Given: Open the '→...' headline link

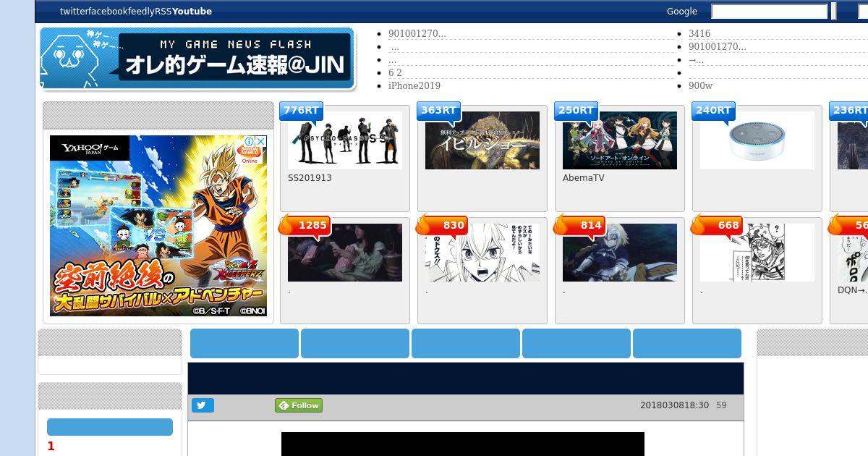Looking at the screenshot, I should [696, 59].
